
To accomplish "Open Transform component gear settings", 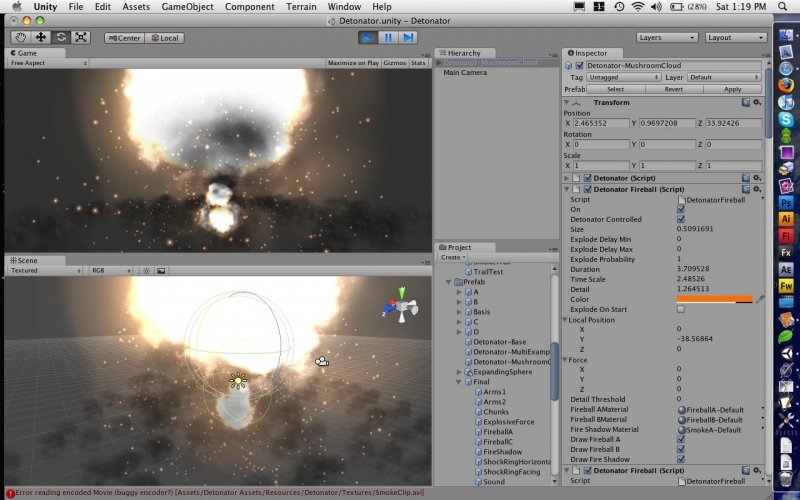I will 757,102.
